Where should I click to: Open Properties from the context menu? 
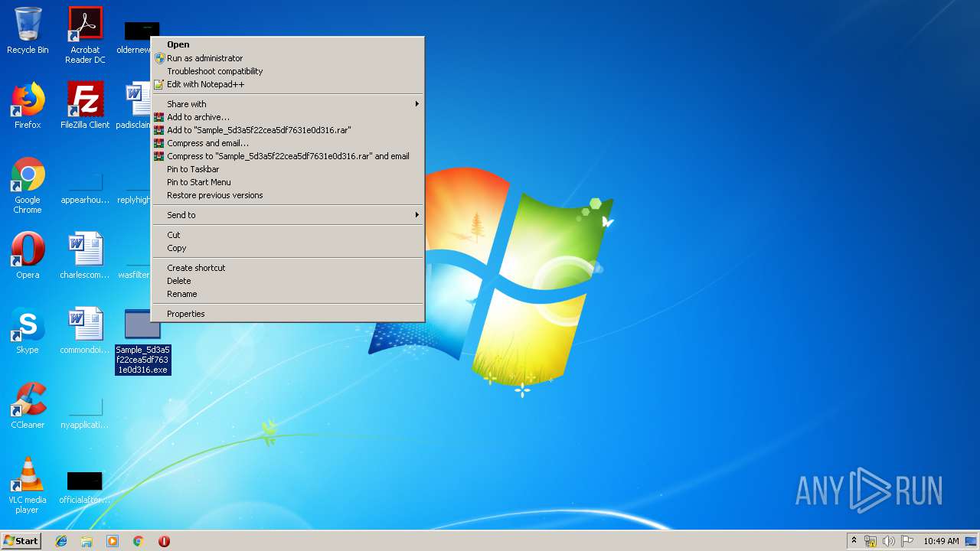pyautogui.click(x=288, y=314)
